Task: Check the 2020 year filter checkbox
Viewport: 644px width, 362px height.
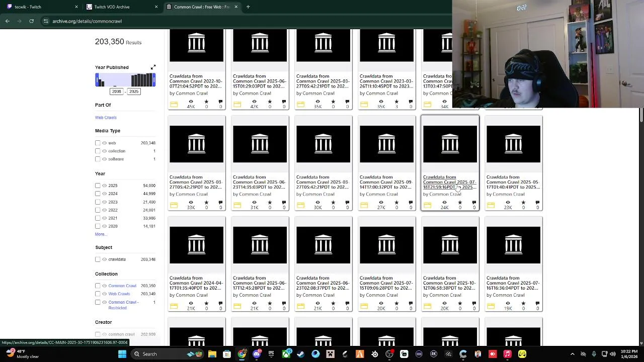Action: (x=98, y=226)
